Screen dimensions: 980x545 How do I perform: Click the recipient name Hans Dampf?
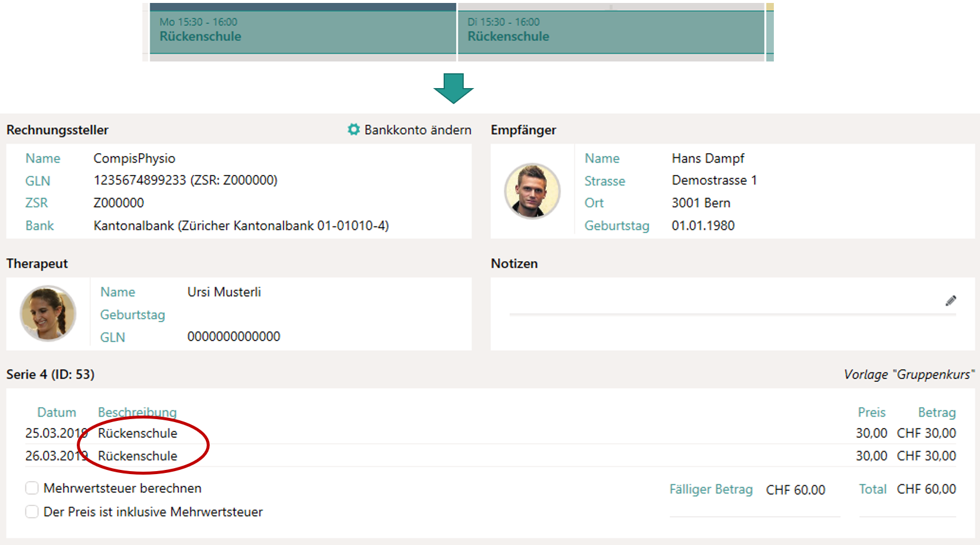[x=708, y=158]
